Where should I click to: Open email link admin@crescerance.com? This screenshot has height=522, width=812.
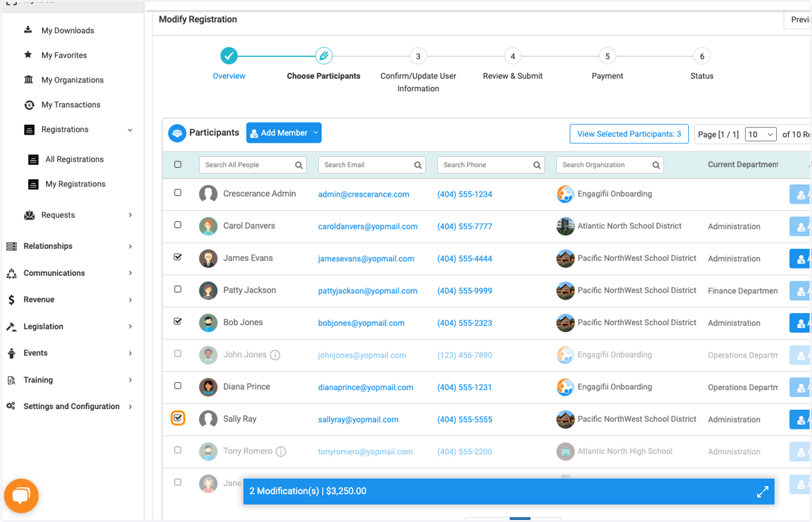[x=363, y=194]
